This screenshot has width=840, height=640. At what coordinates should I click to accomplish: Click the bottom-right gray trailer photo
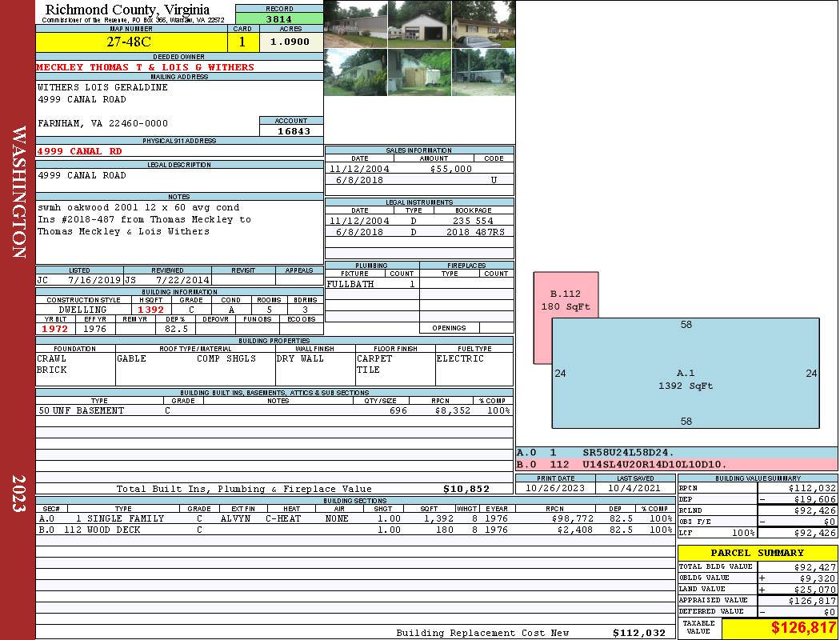point(482,73)
